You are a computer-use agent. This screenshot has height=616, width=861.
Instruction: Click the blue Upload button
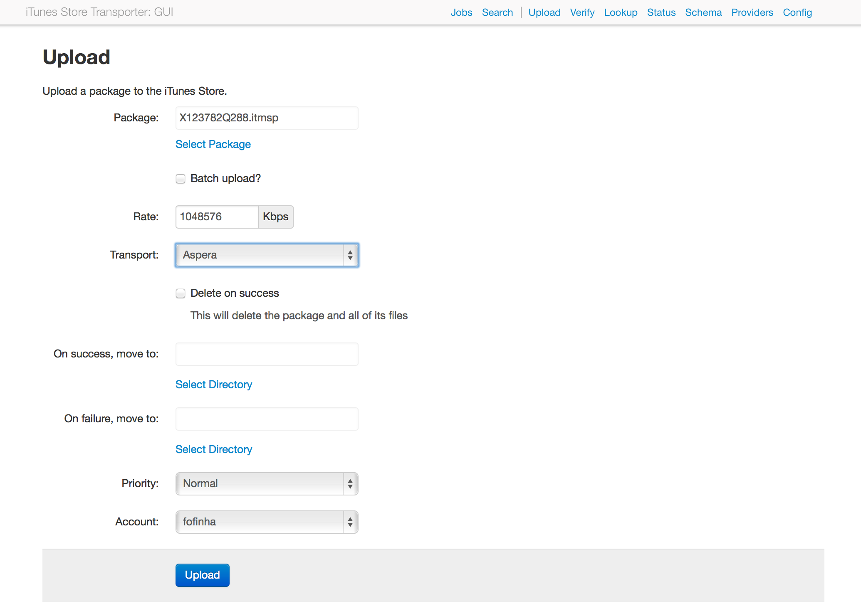[202, 575]
